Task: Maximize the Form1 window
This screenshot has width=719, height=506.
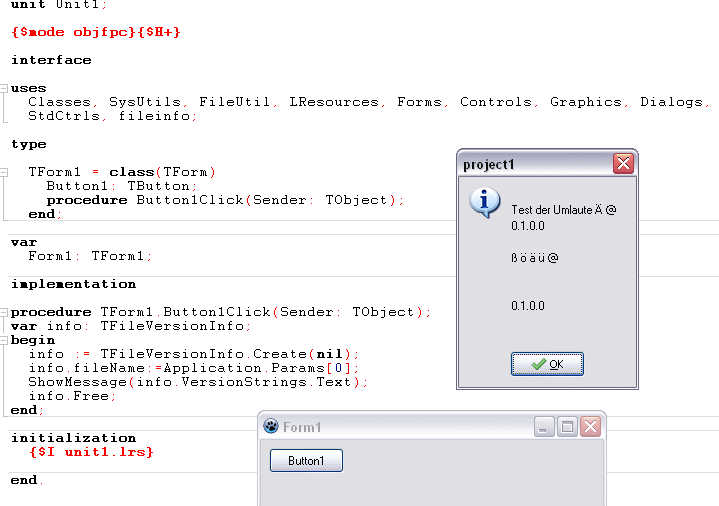Action: (x=567, y=427)
